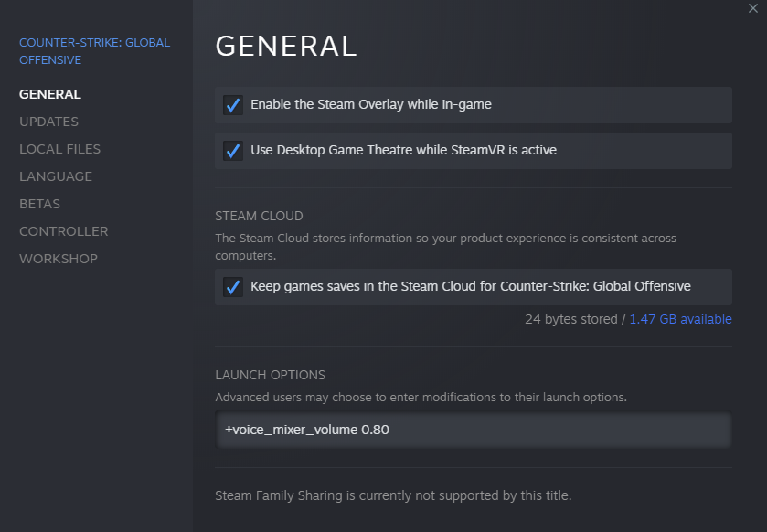Screen dimensions: 767x532
Task: Click the 'Enable the Steam Overlay while in-game' text
Action: tap(371, 105)
